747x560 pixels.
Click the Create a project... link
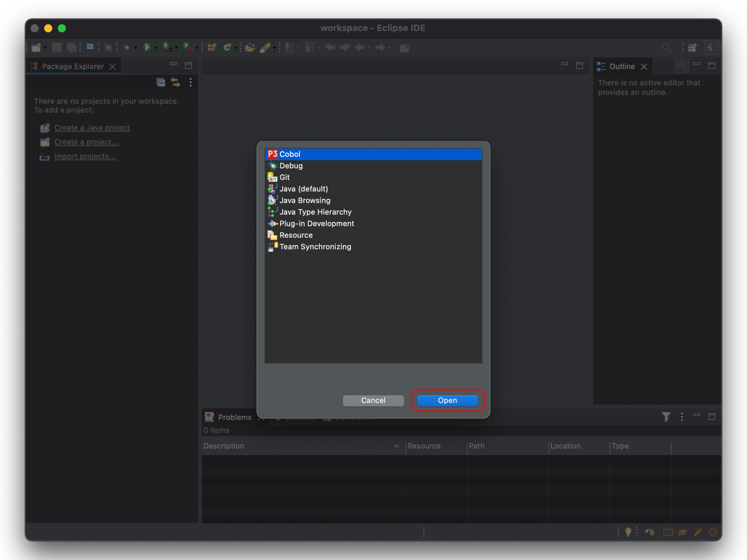(x=86, y=142)
